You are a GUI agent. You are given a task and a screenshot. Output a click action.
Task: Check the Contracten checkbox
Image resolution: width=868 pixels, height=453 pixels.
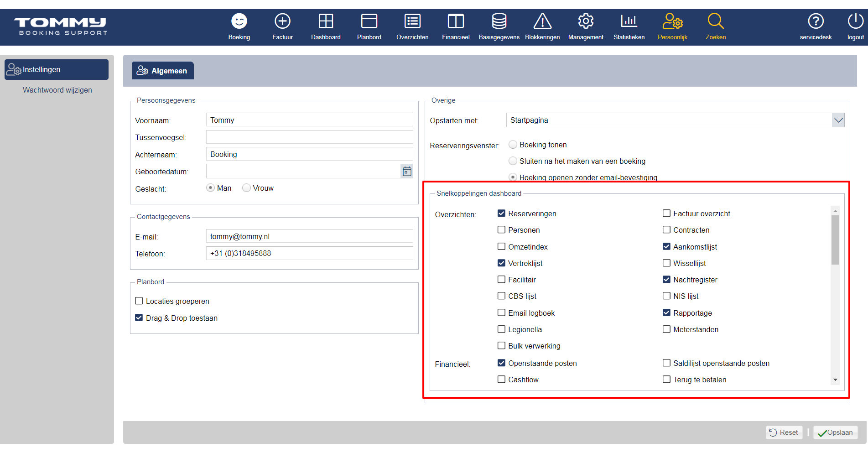coord(666,230)
